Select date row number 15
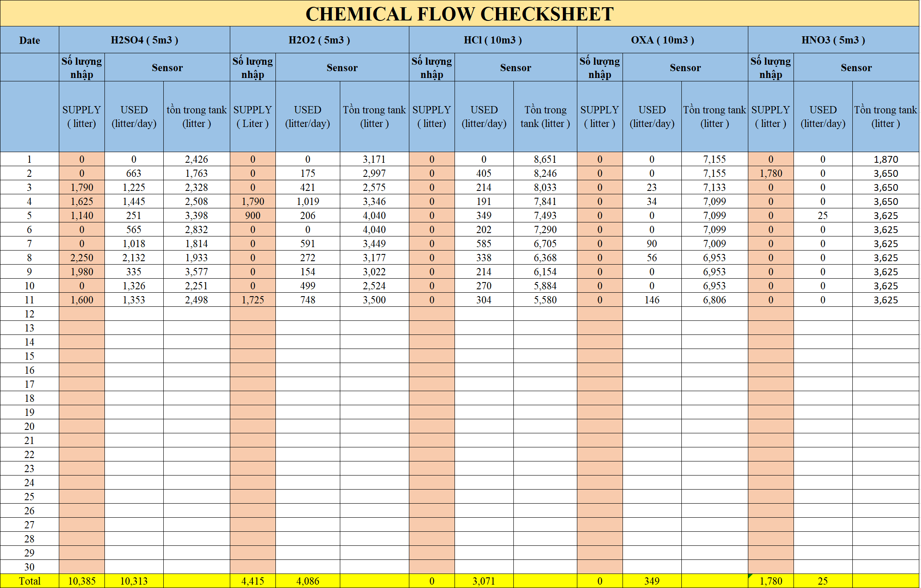This screenshot has width=921, height=588. [29, 356]
